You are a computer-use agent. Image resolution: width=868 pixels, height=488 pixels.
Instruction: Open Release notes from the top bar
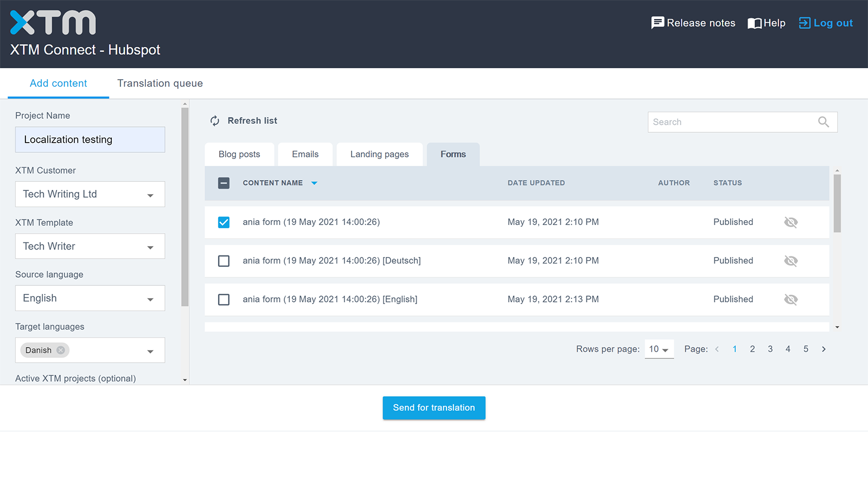pos(693,23)
